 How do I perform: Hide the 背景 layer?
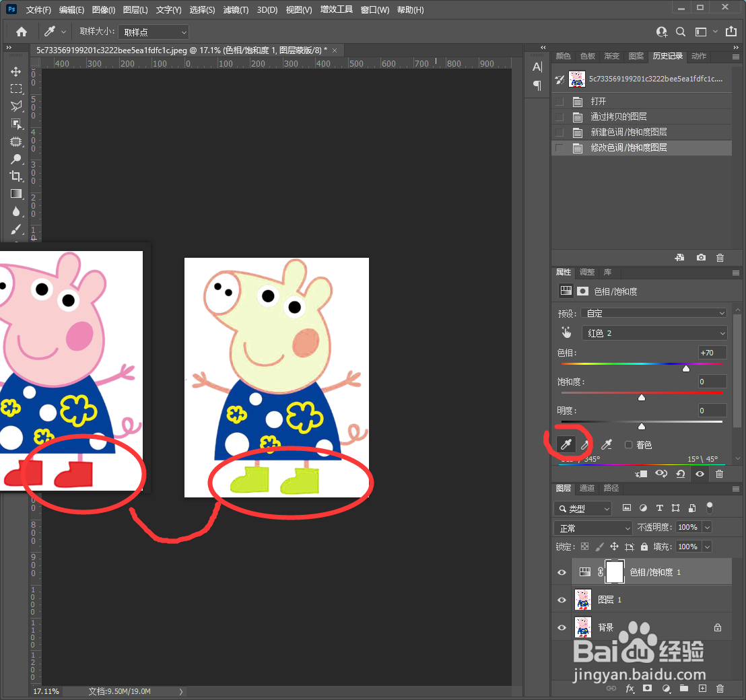pos(562,628)
